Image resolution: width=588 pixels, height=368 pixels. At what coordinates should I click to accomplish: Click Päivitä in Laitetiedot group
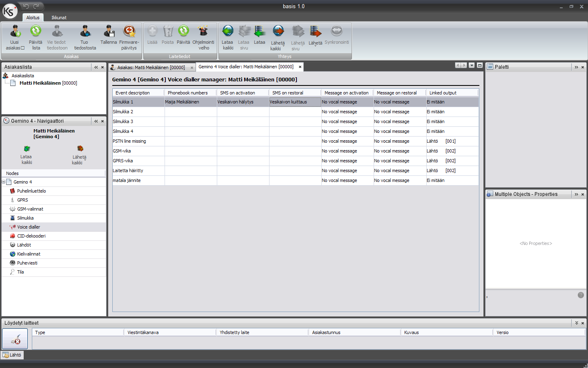183,35
